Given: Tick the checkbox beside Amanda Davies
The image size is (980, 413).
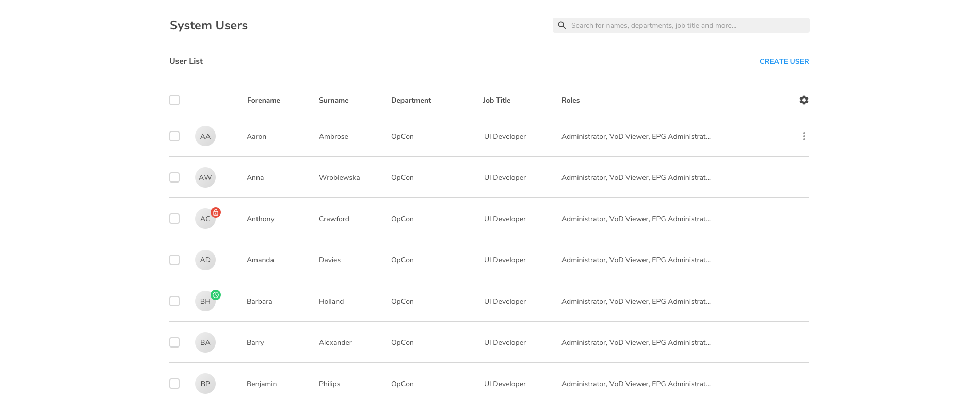Looking at the screenshot, I should point(174,260).
